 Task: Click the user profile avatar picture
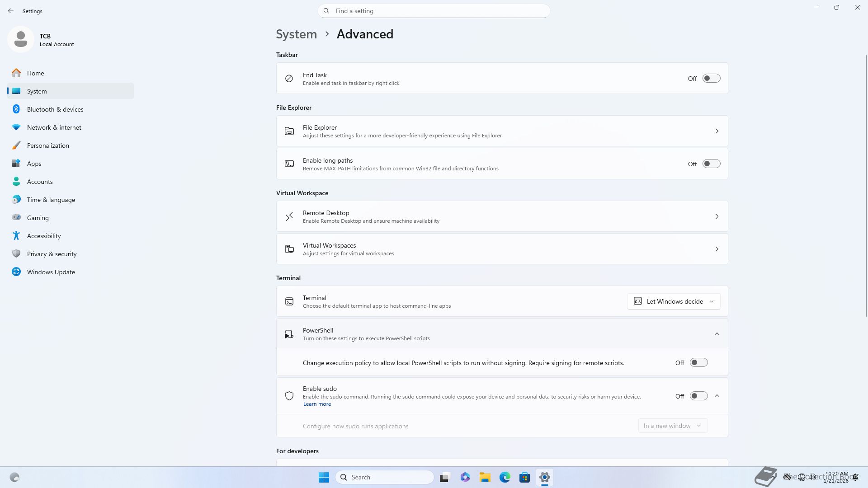(x=21, y=39)
